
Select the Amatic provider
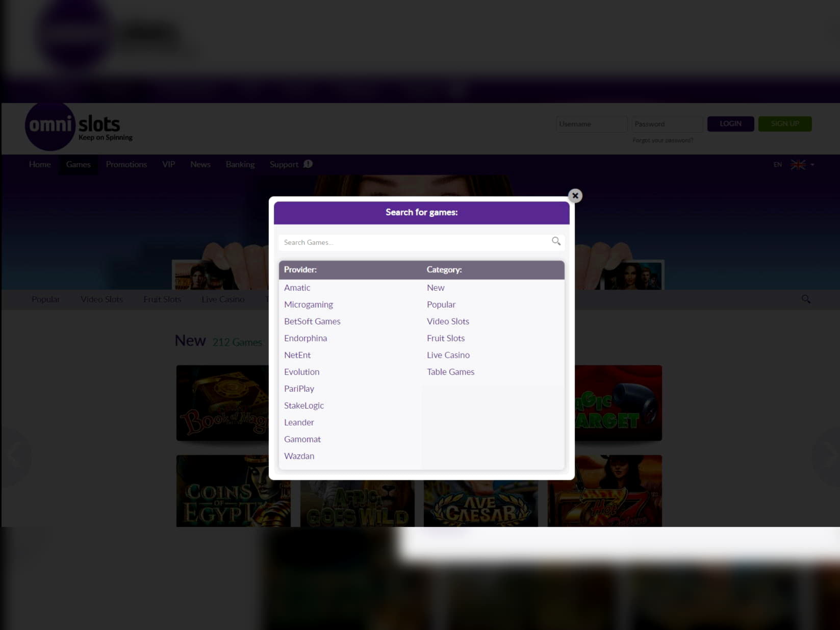tap(297, 288)
